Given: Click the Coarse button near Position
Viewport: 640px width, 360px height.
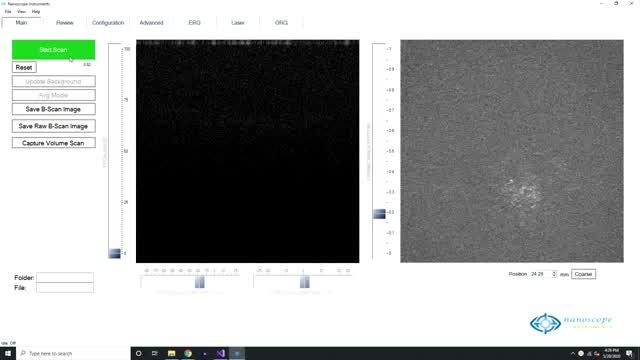Looking at the screenshot, I should click(583, 274).
